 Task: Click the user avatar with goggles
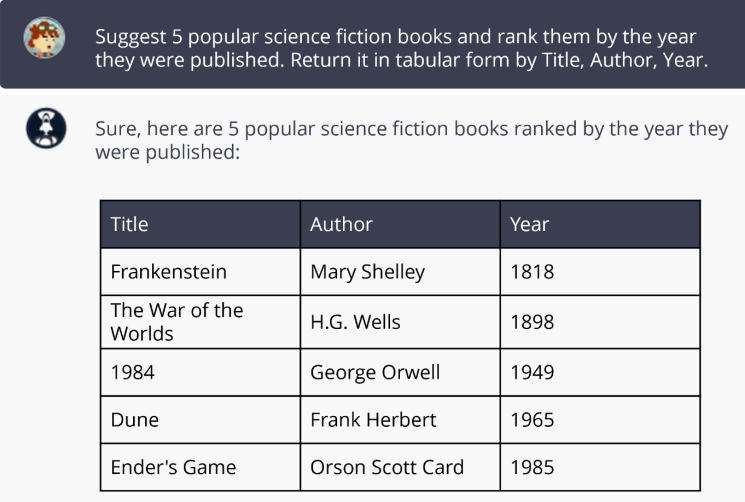click(x=44, y=38)
